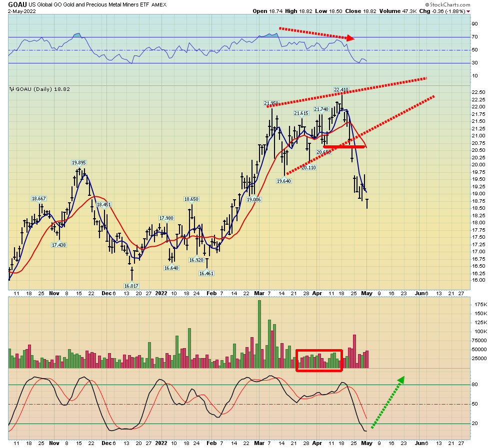Click the 17.980 price label

point(166,218)
